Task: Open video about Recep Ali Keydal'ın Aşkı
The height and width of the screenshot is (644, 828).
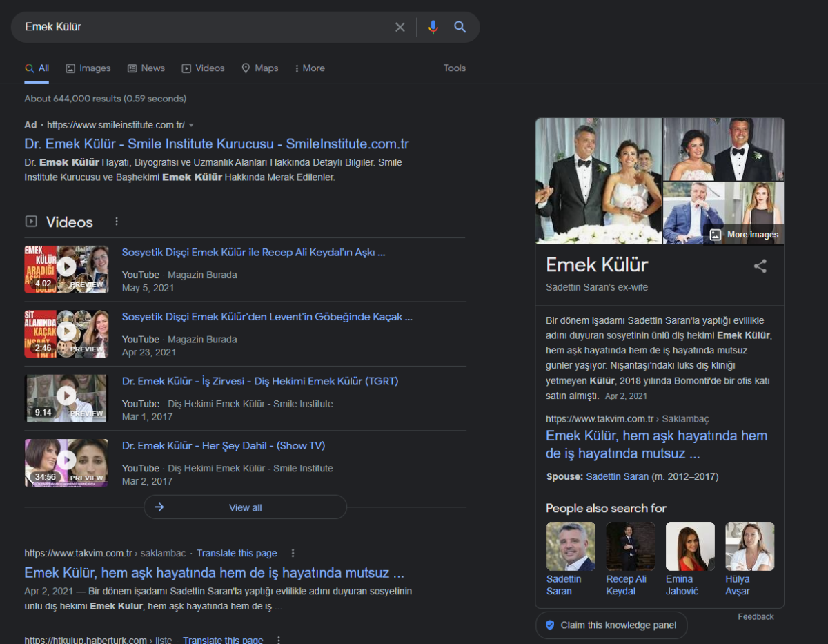Action: click(x=253, y=253)
